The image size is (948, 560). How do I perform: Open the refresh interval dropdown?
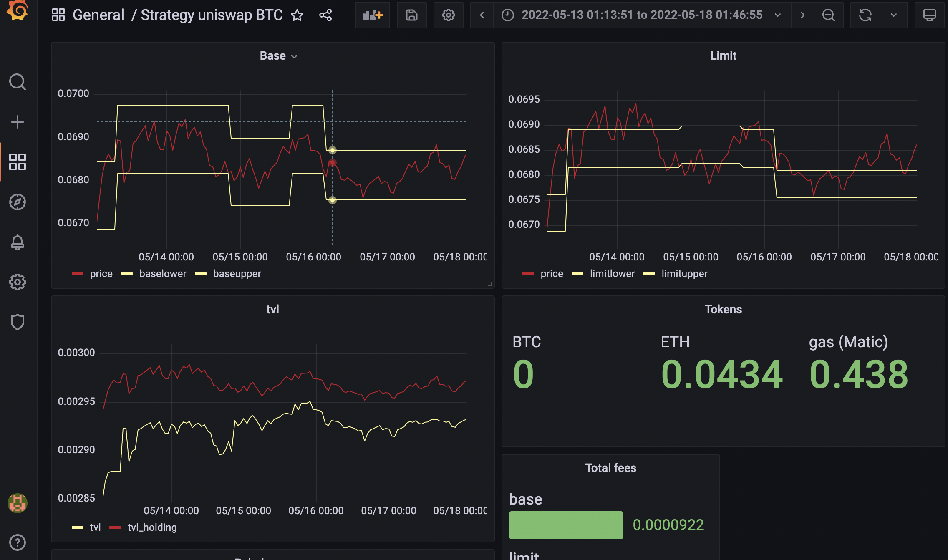pyautogui.click(x=894, y=15)
